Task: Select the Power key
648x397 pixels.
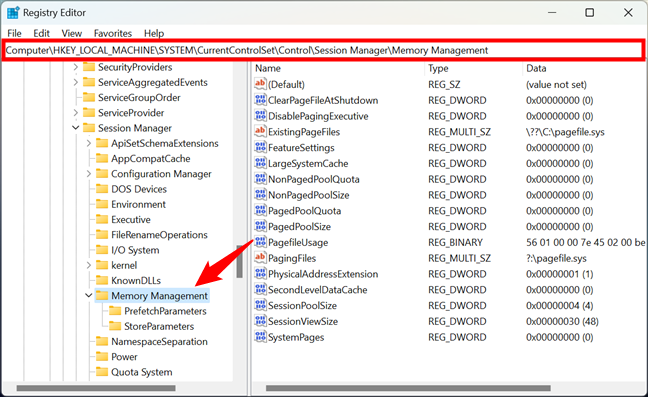Action: click(x=124, y=357)
